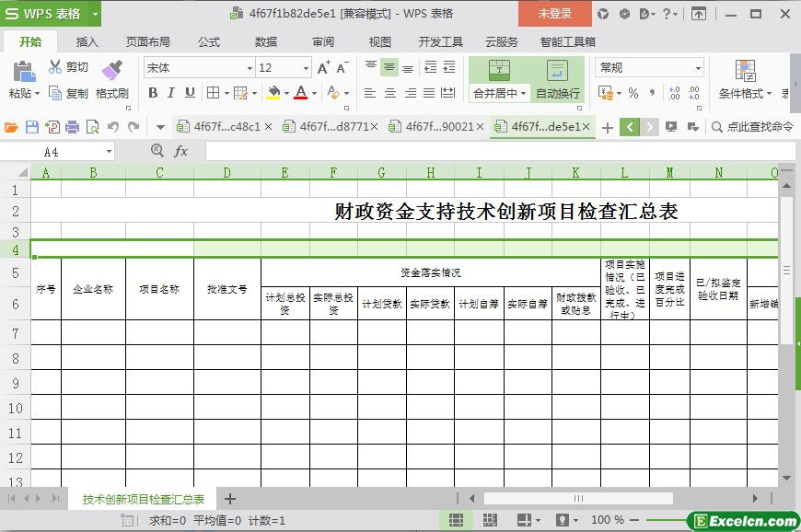Image resolution: width=801 pixels, height=532 pixels.
Task: Open the 公式 ribbon tab
Action: point(209,41)
